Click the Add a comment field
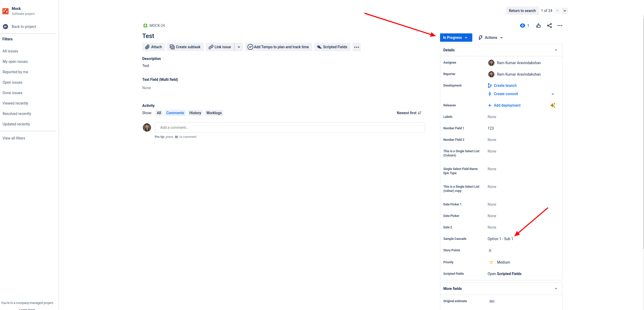Image resolution: width=644 pixels, height=310 pixels. click(x=289, y=127)
